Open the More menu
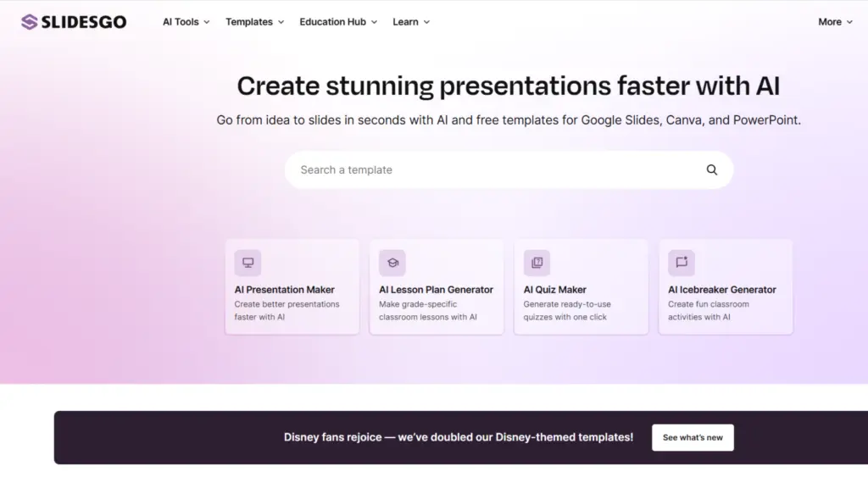 (x=835, y=22)
